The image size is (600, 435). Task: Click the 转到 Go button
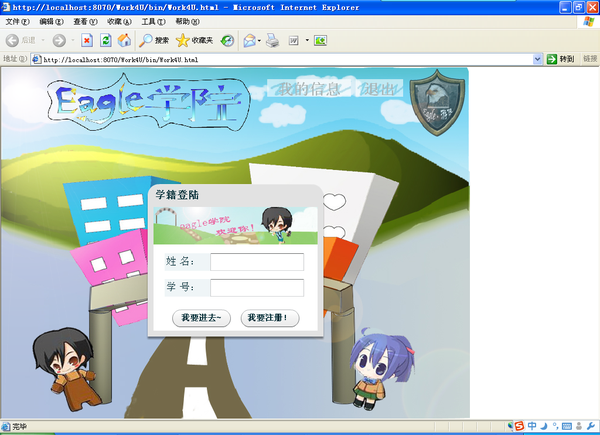click(x=560, y=59)
